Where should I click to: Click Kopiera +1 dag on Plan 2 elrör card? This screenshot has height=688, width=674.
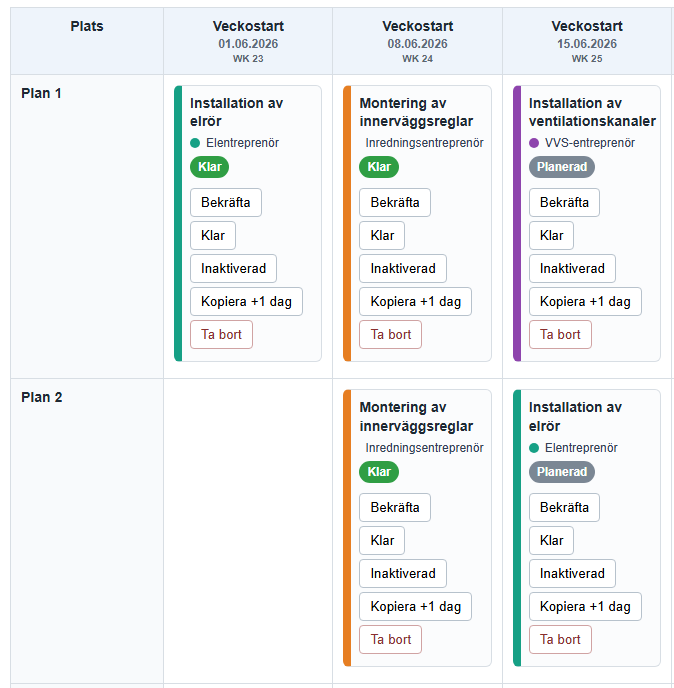585,606
